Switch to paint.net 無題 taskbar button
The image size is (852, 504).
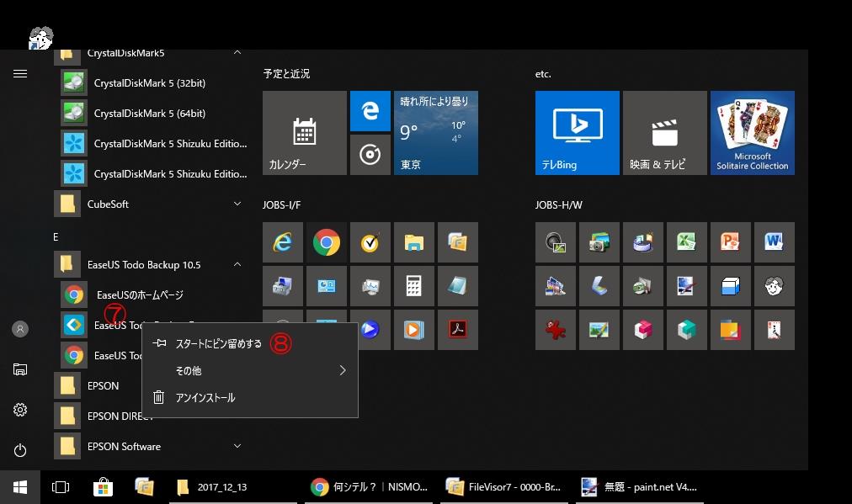(x=640, y=487)
